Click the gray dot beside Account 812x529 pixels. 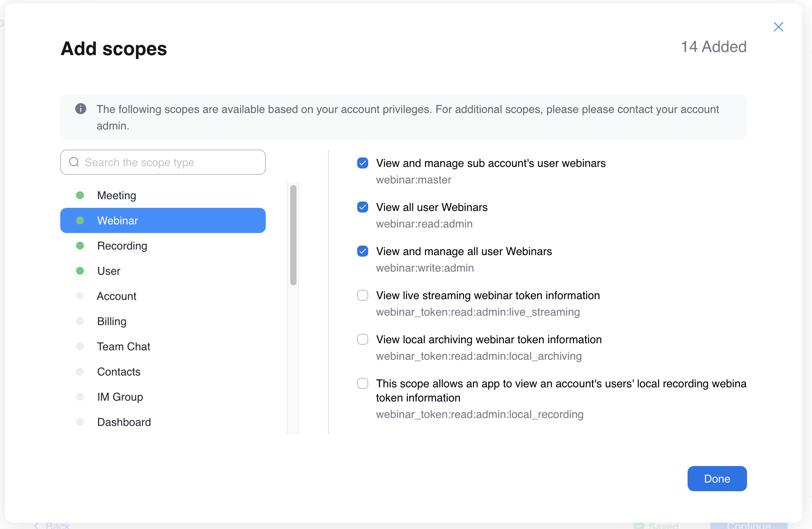pos(80,296)
